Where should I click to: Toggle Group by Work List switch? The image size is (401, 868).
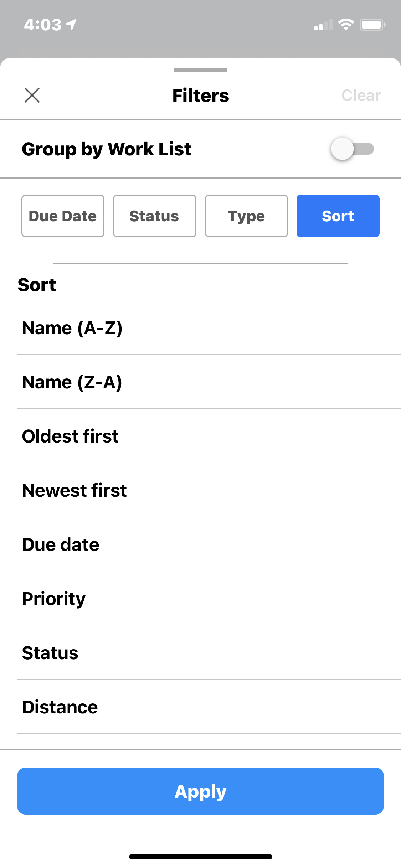352,149
